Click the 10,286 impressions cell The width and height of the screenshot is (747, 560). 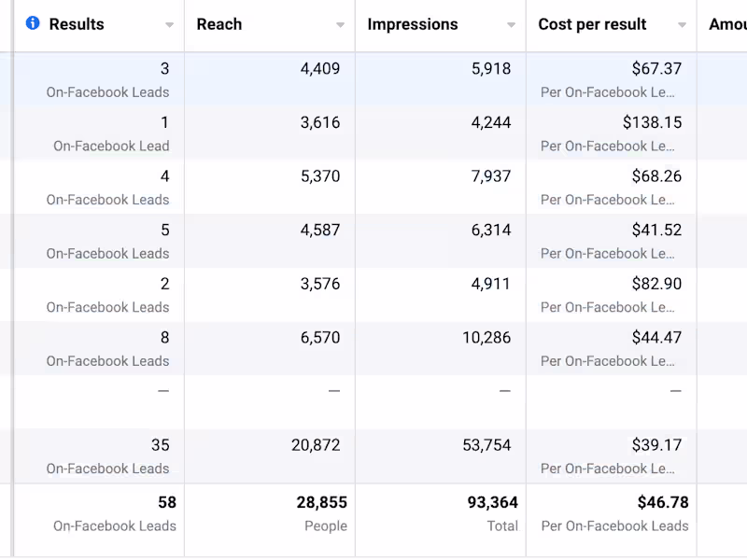point(486,338)
